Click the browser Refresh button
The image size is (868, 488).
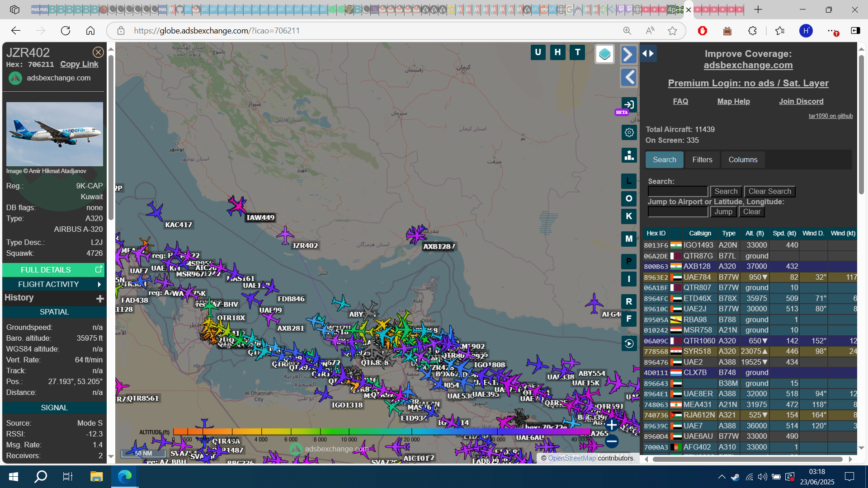(x=66, y=31)
